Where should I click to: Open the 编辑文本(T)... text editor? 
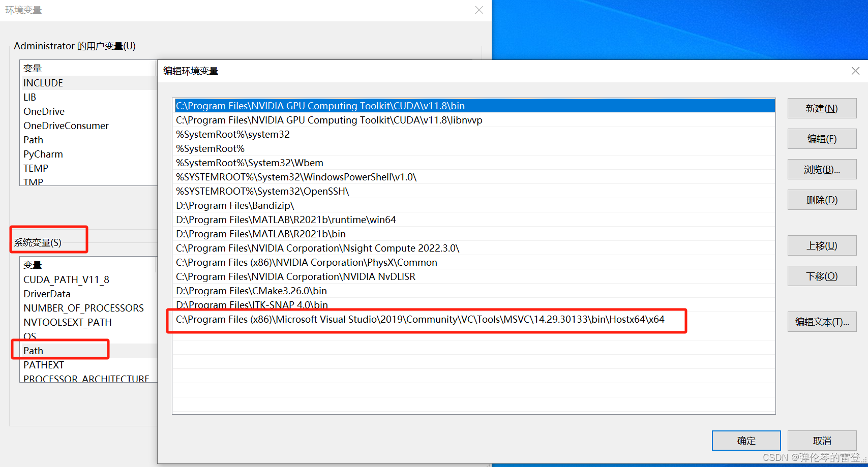822,322
